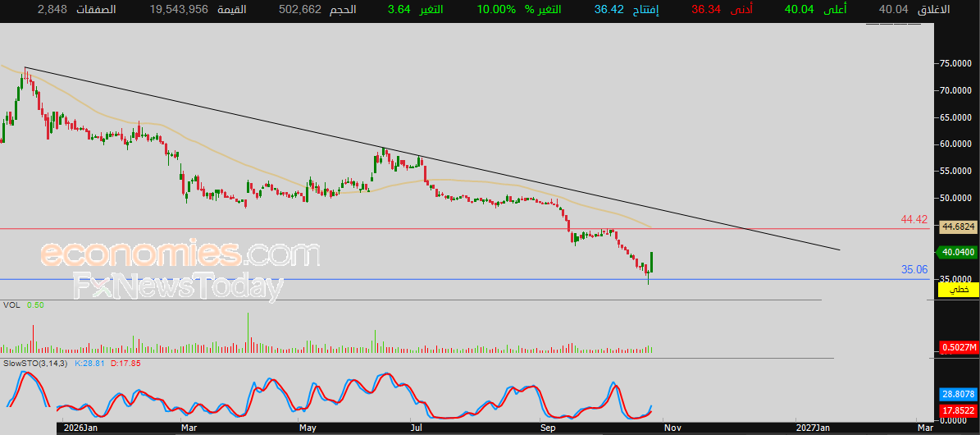
Task: Click the blue 28.8078 stochastic K tag
Action: click(958, 395)
